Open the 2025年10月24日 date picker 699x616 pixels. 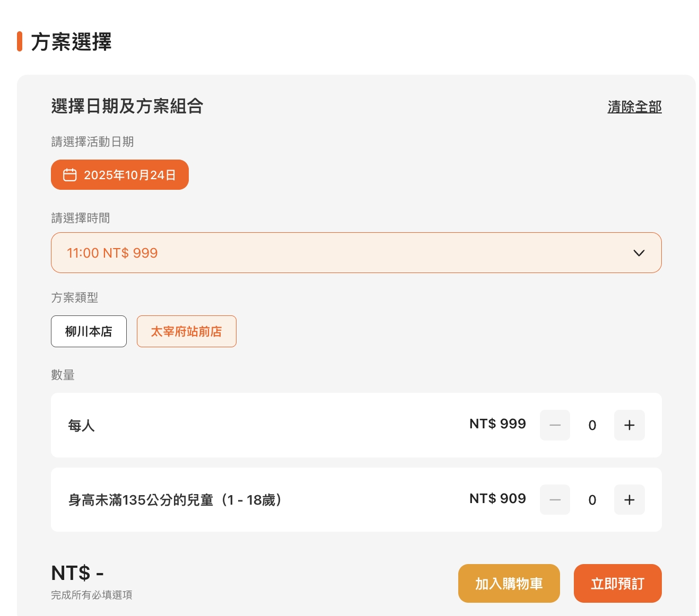[120, 175]
